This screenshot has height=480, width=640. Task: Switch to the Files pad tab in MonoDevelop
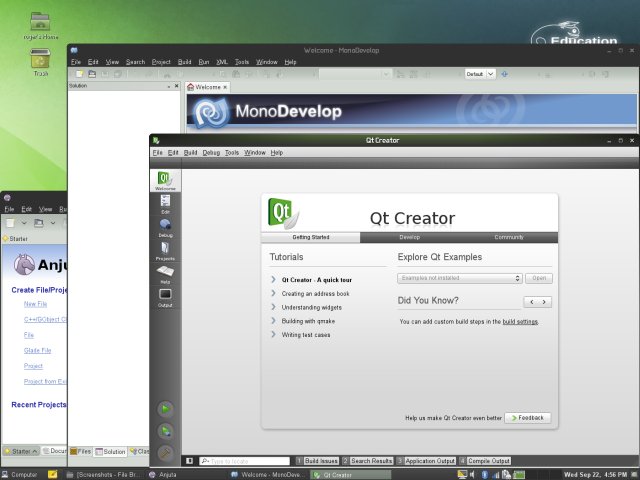[x=80, y=451]
